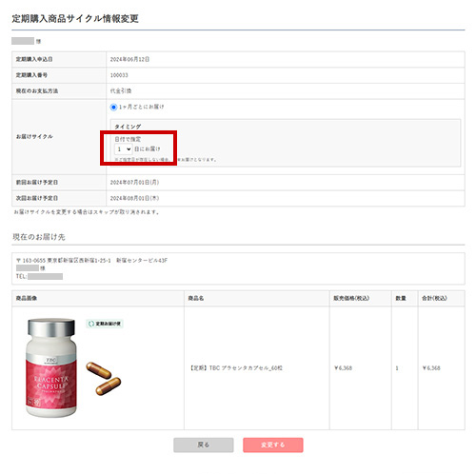
Task: Click the delivery address text line
Action: (x=91, y=261)
